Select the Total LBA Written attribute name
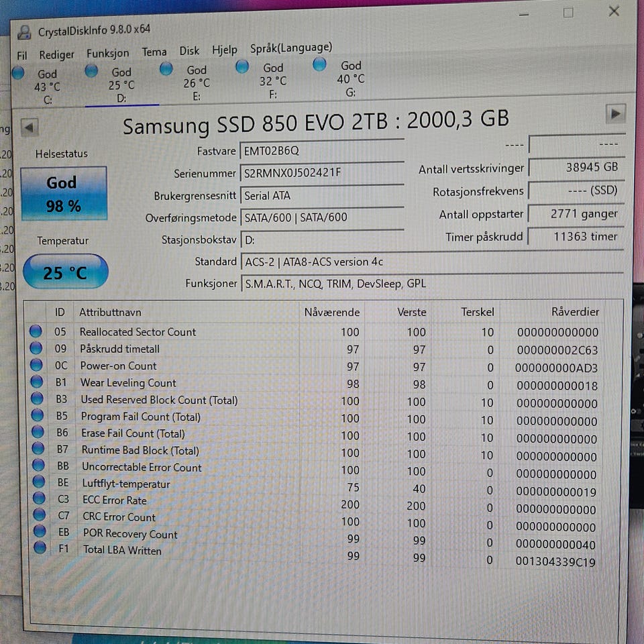The height and width of the screenshot is (644, 644). click(122, 550)
